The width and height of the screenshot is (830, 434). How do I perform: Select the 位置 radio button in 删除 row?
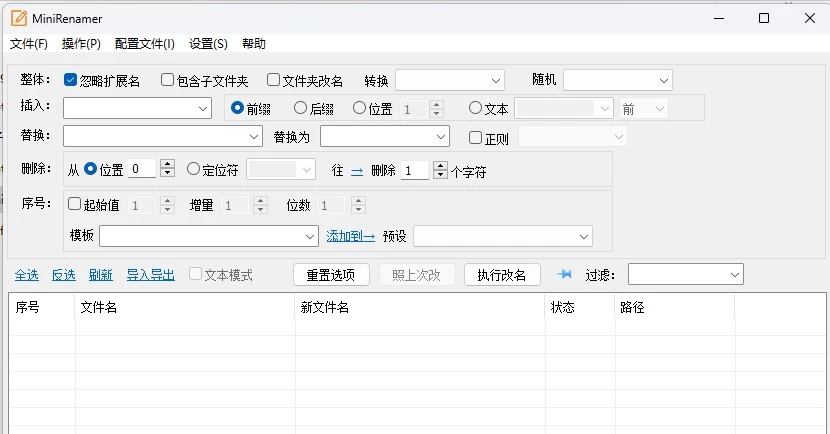tap(91, 169)
